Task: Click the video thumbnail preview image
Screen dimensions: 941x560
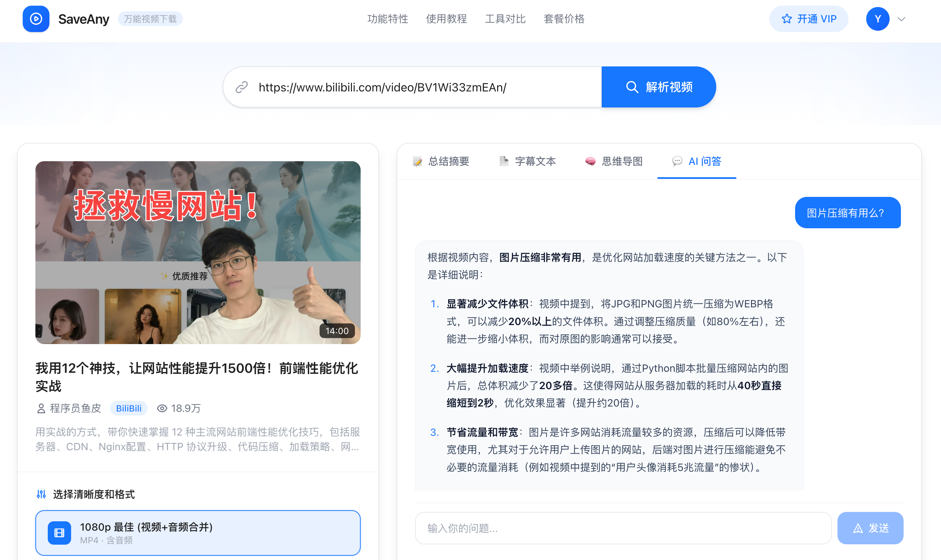Action: (198, 252)
